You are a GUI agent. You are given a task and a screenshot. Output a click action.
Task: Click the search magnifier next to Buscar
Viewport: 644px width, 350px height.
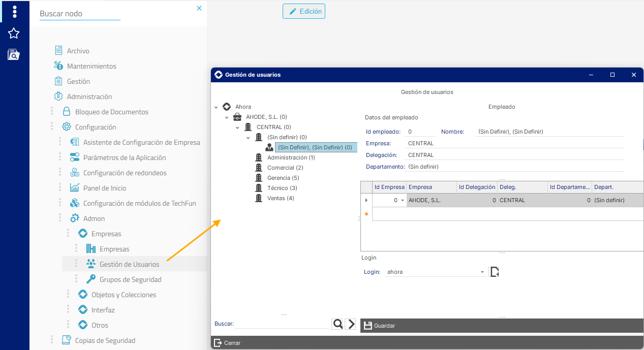pyautogui.click(x=338, y=324)
